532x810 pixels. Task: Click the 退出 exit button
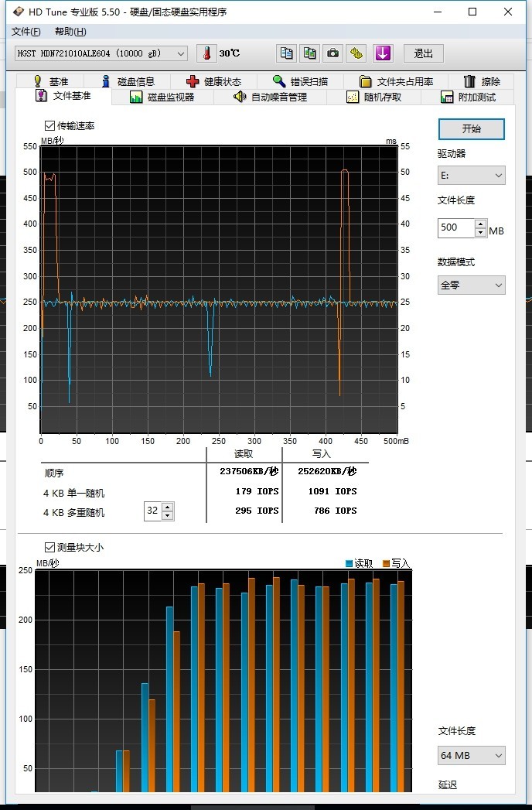(423, 53)
